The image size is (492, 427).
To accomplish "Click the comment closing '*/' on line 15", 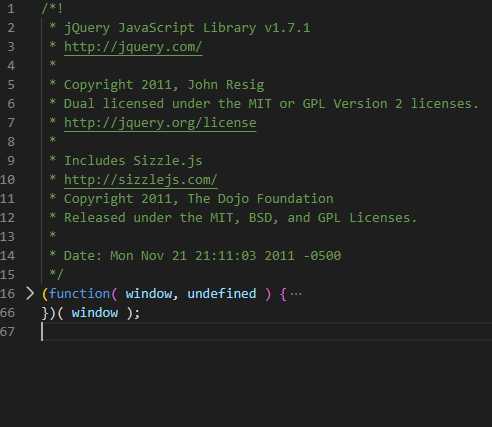I will 56,275.
